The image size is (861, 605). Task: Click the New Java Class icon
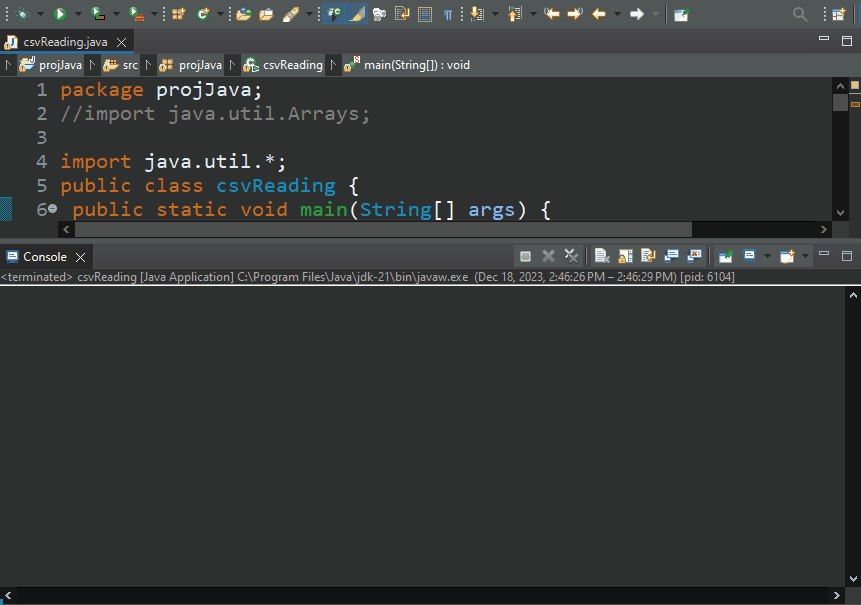(203, 14)
